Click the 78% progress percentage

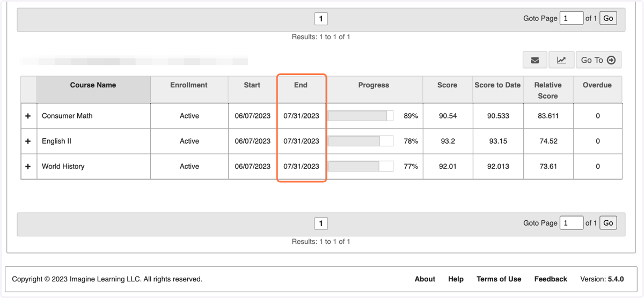pyautogui.click(x=411, y=141)
